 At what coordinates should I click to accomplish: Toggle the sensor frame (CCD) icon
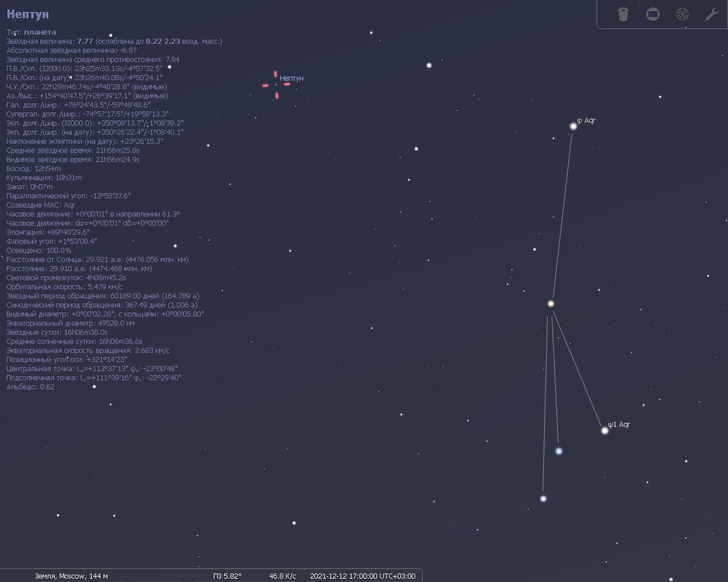click(653, 14)
